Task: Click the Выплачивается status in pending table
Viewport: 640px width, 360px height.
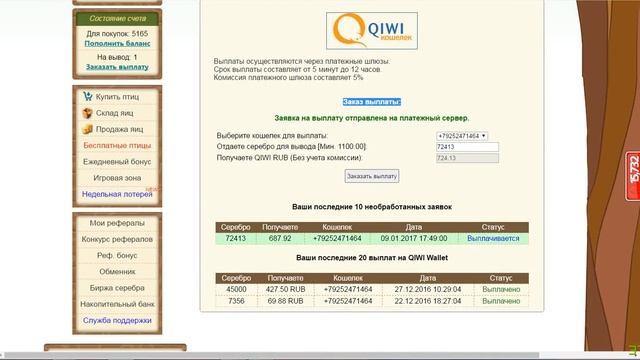Action: [493, 238]
